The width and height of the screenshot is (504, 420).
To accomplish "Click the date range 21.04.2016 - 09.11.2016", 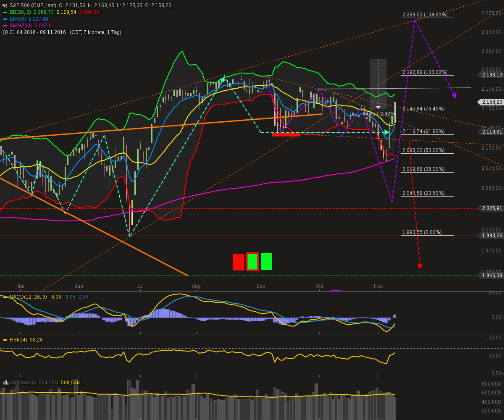I will pos(38,32).
